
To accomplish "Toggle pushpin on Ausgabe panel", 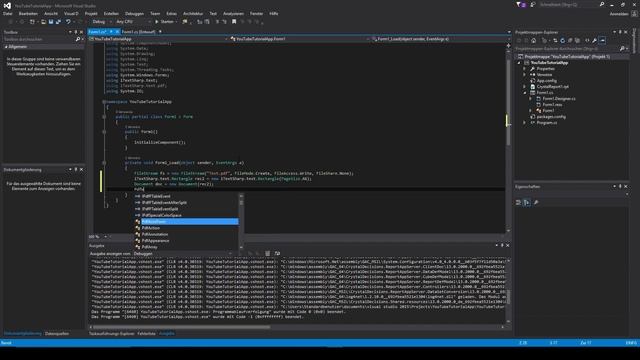I will click(502, 245).
